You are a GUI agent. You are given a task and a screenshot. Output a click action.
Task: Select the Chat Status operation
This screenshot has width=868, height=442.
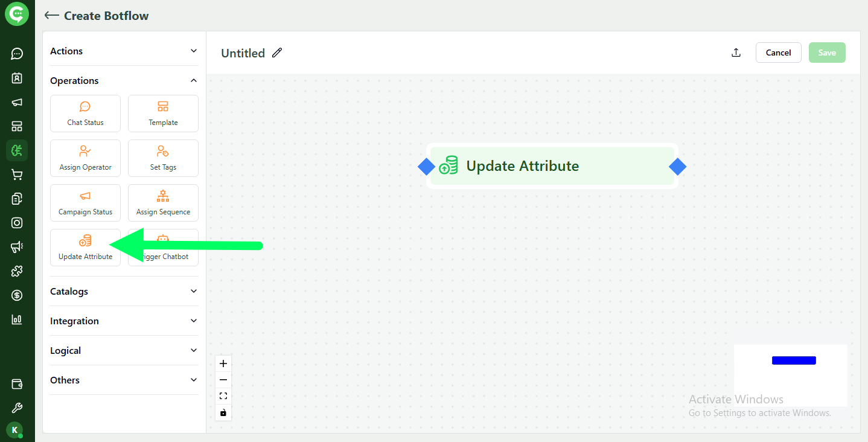click(x=85, y=114)
